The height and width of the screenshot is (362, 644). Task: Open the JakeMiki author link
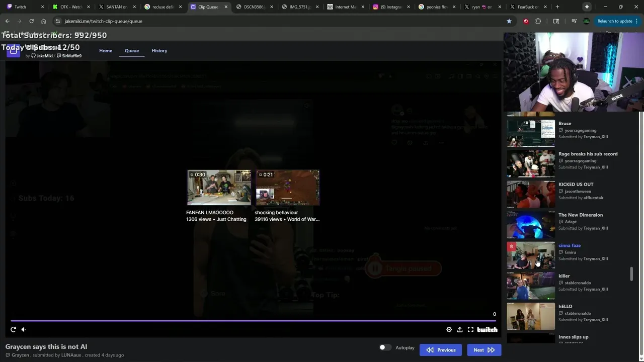[x=42, y=56]
